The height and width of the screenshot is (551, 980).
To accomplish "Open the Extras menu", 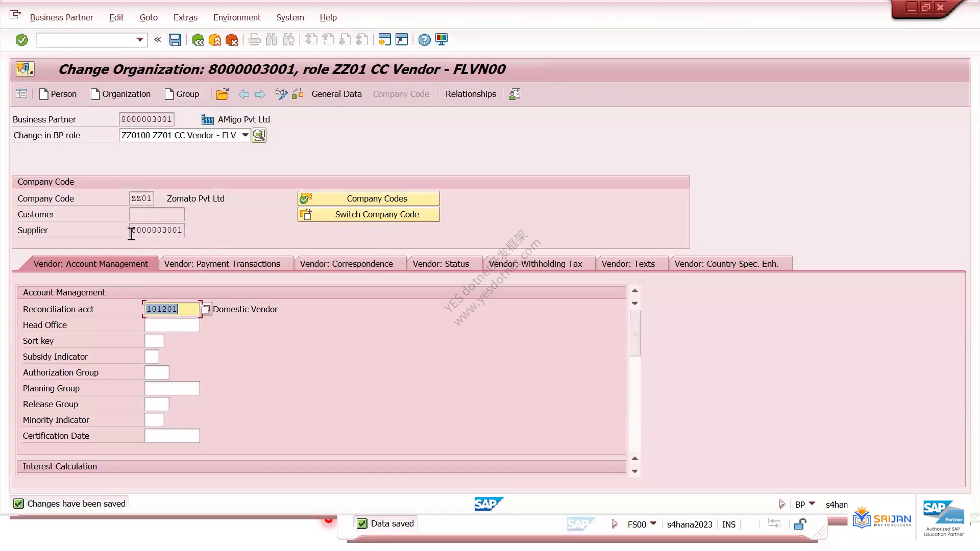I will click(x=185, y=17).
